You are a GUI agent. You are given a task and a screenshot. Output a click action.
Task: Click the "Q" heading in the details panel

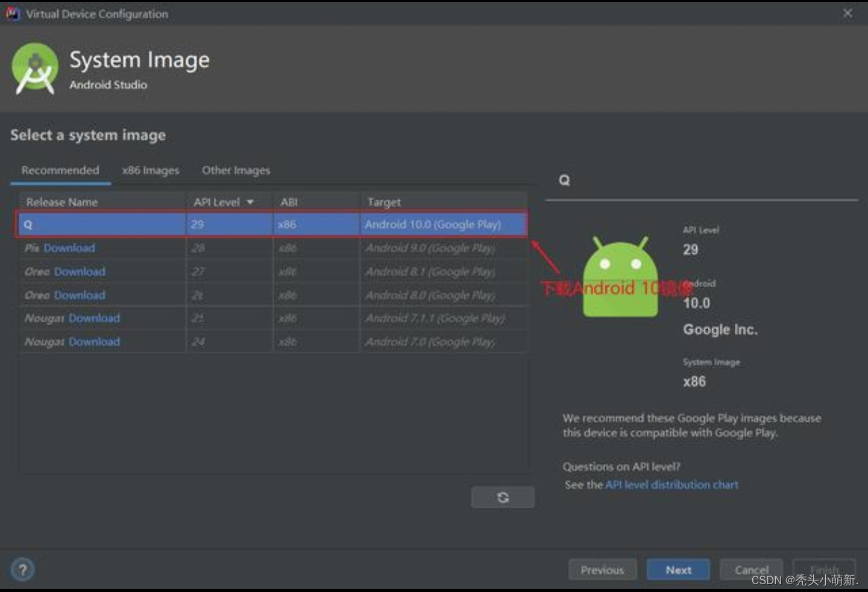(x=564, y=180)
